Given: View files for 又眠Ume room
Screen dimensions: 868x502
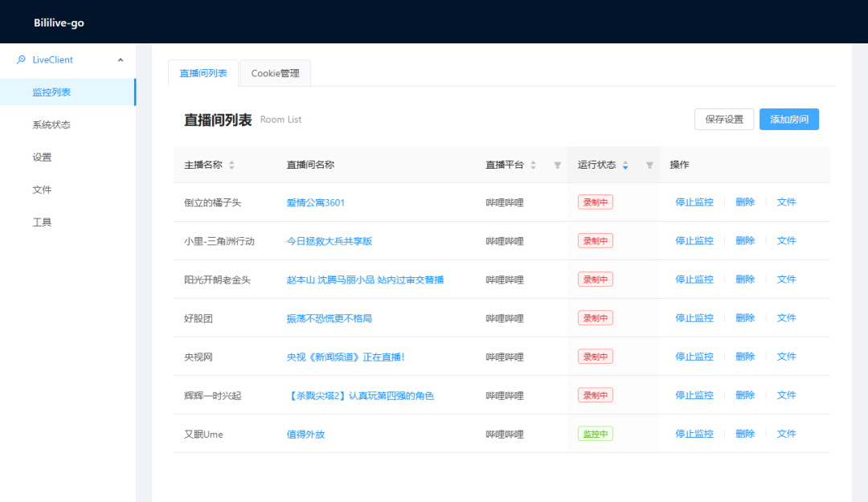Looking at the screenshot, I should tap(786, 434).
